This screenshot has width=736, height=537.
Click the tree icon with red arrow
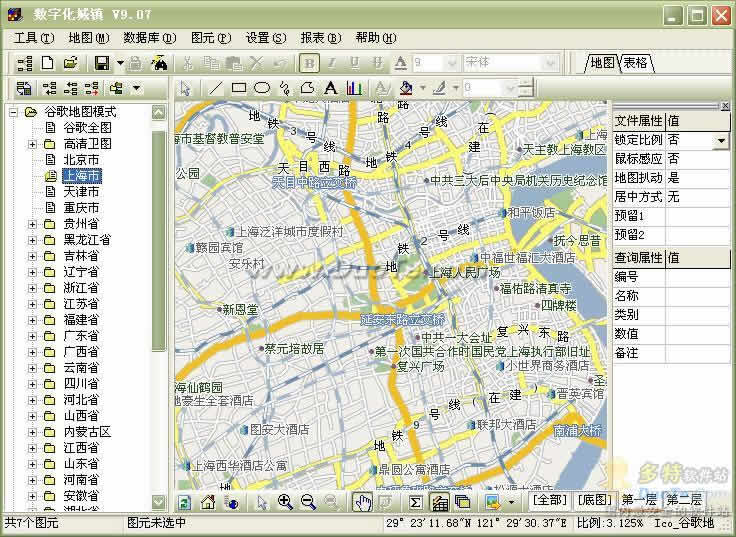click(x=92, y=88)
